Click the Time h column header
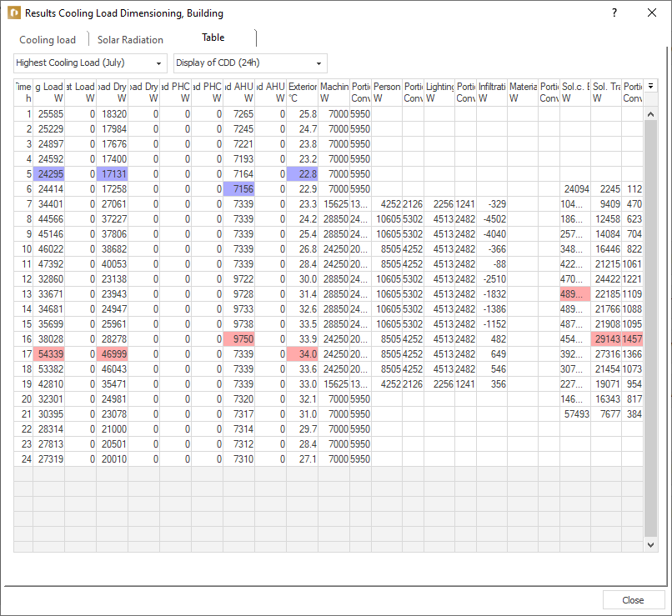 click(23, 93)
